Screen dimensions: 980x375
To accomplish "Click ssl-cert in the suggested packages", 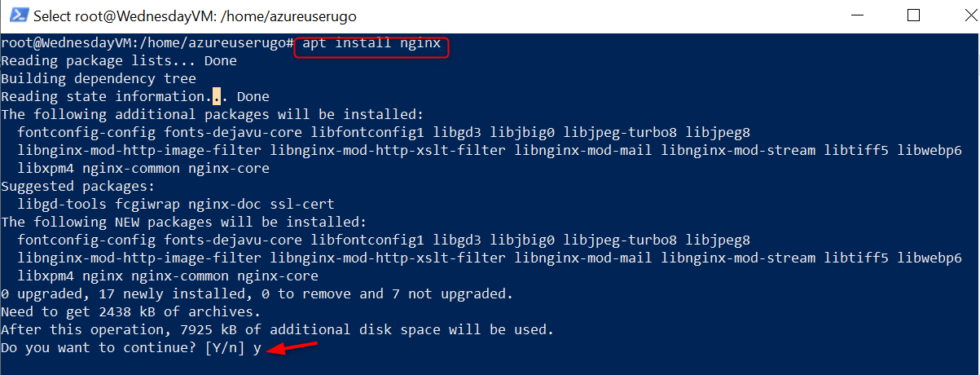I will pyautogui.click(x=301, y=205).
